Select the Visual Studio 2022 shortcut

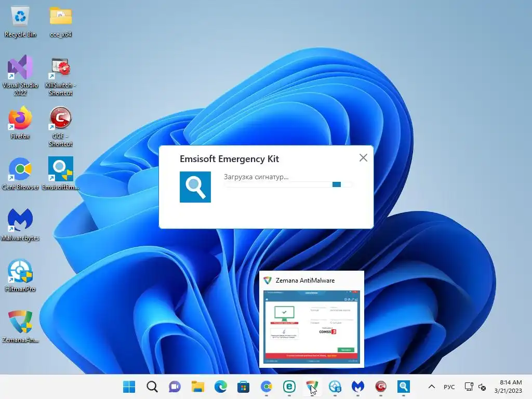pos(20,75)
